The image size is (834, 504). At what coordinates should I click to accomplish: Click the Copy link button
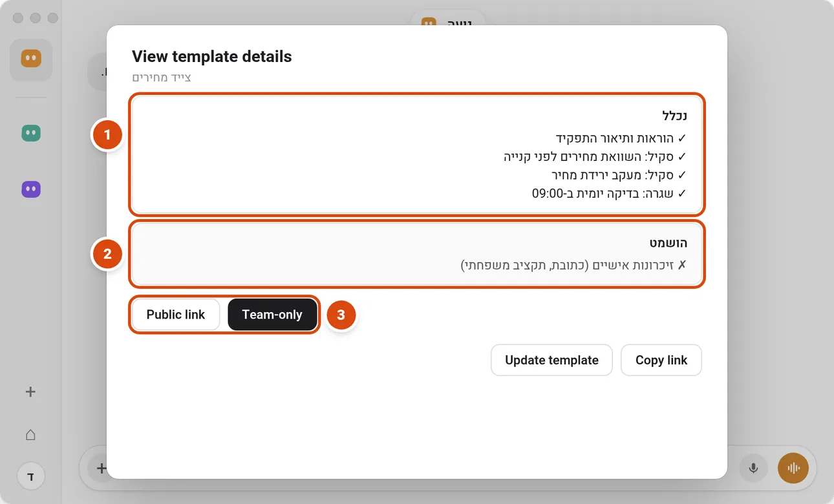click(661, 360)
